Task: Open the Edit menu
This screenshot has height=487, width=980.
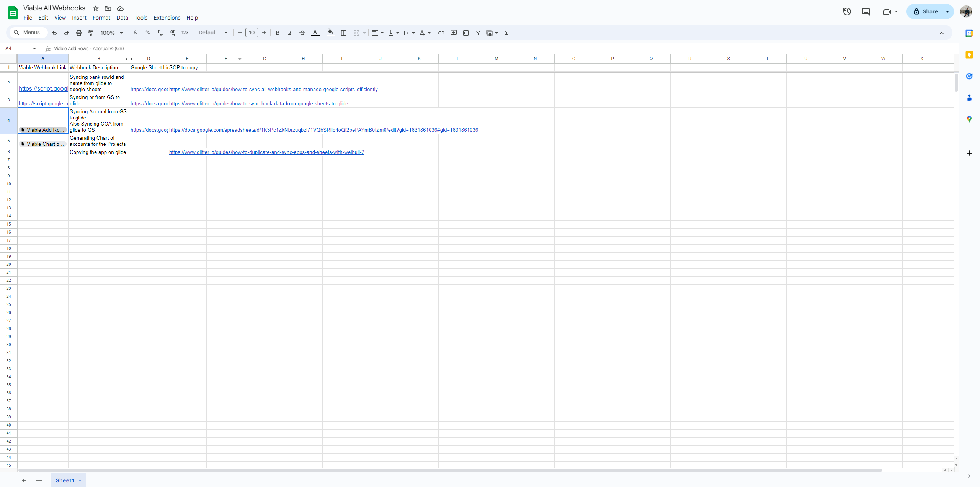Action: 43,18
